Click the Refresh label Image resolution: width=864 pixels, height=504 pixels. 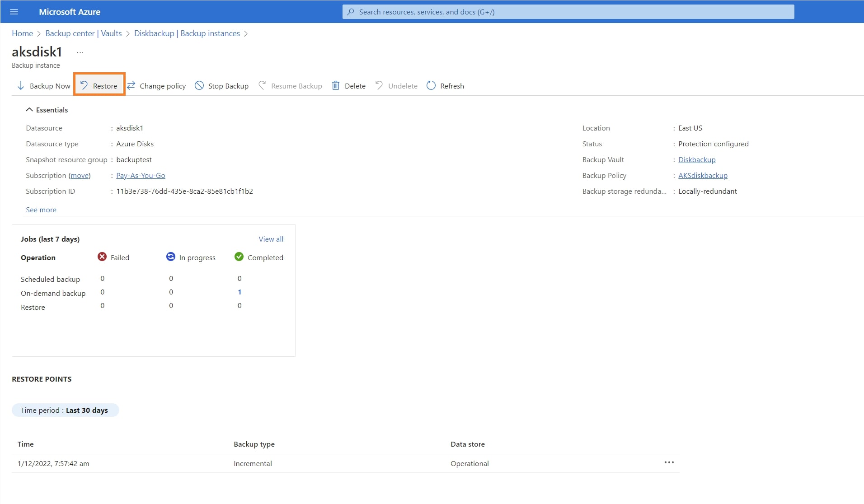tap(452, 86)
